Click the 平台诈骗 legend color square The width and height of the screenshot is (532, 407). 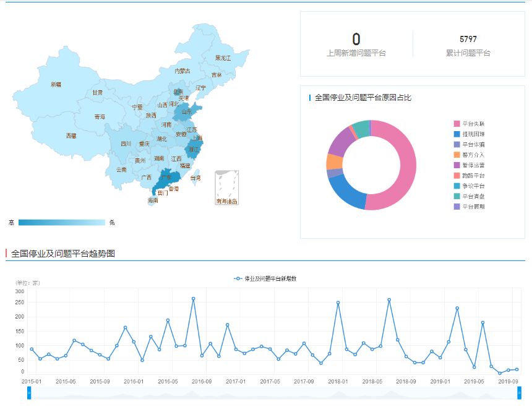tap(457, 144)
